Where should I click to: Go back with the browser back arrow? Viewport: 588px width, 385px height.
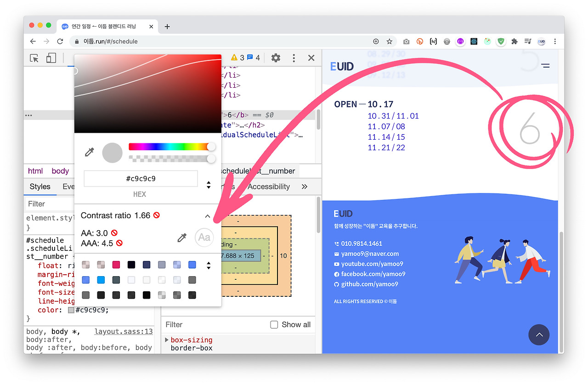pos(33,41)
